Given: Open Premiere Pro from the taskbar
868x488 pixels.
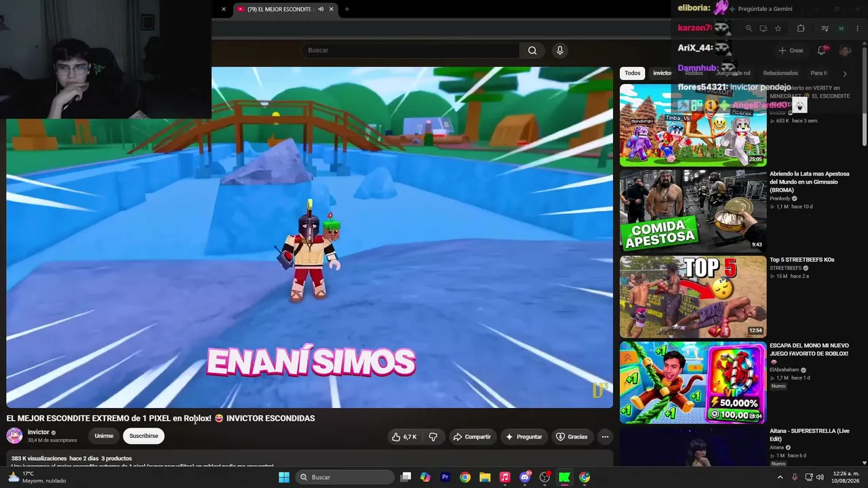Looking at the screenshot, I should coord(446,477).
